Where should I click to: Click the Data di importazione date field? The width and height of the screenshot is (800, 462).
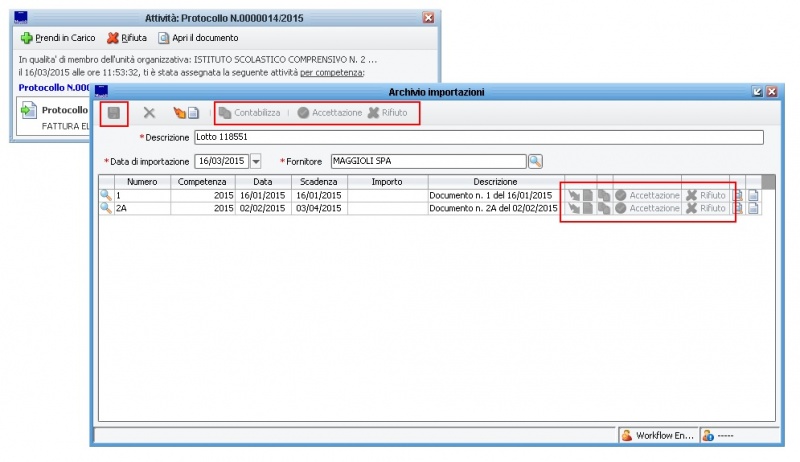click(x=222, y=161)
